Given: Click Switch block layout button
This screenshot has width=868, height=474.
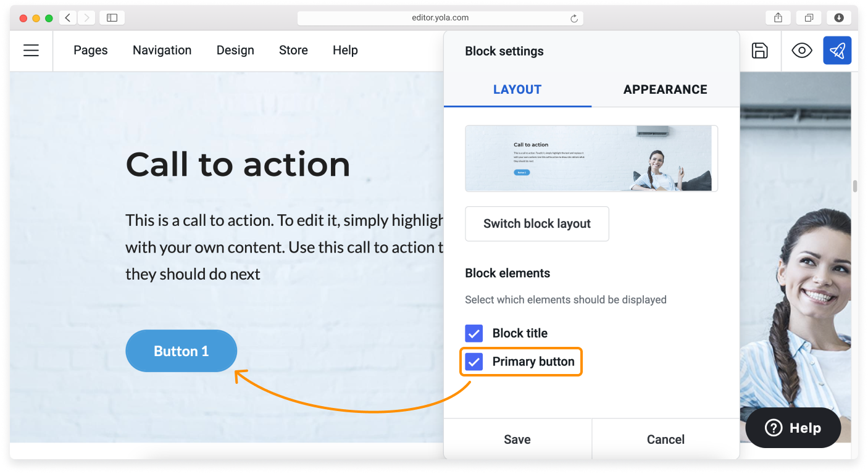Looking at the screenshot, I should 536,223.
